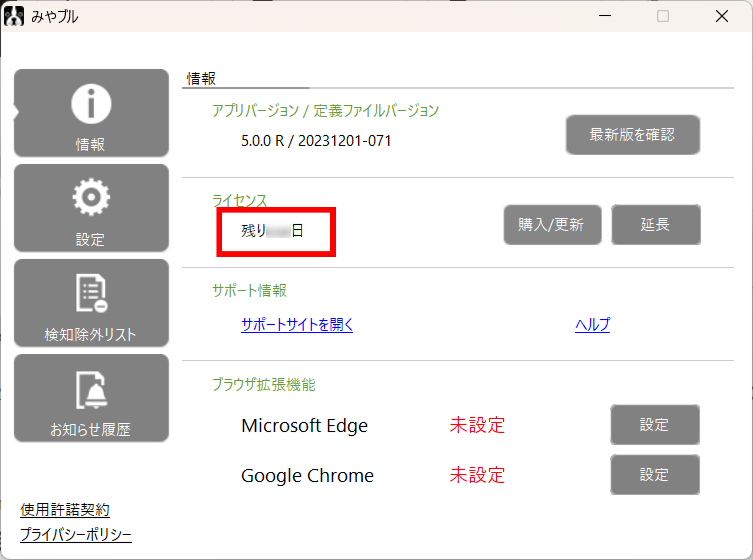Click the 最新版を確認 update check button
This screenshot has height=560, width=753.
pos(632,135)
